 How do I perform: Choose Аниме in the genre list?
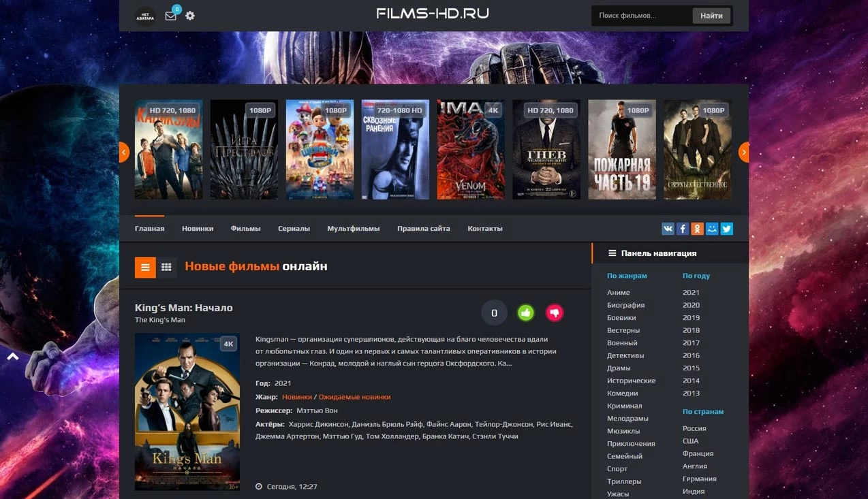pos(619,293)
